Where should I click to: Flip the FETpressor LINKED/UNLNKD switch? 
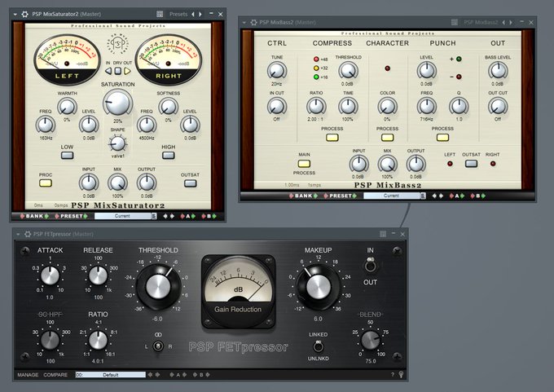point(318,346)
